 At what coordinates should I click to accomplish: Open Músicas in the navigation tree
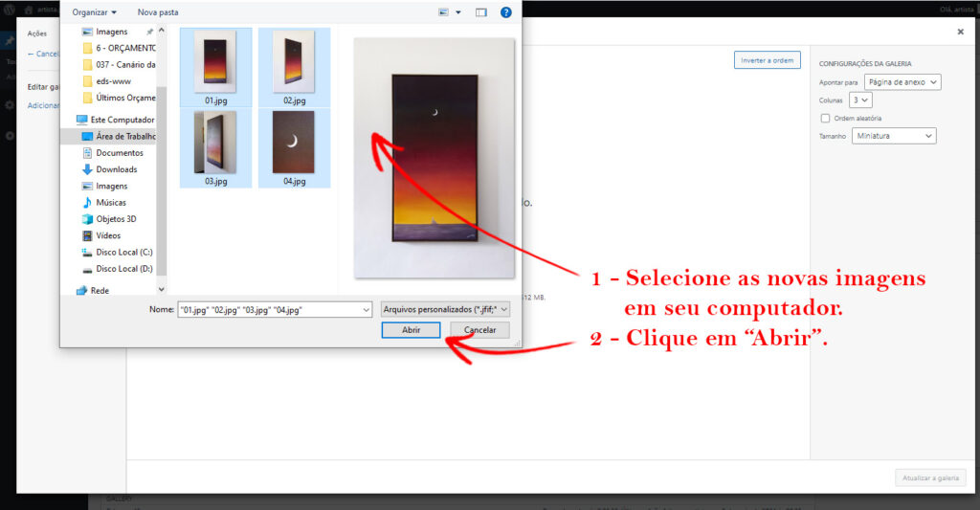104,203
